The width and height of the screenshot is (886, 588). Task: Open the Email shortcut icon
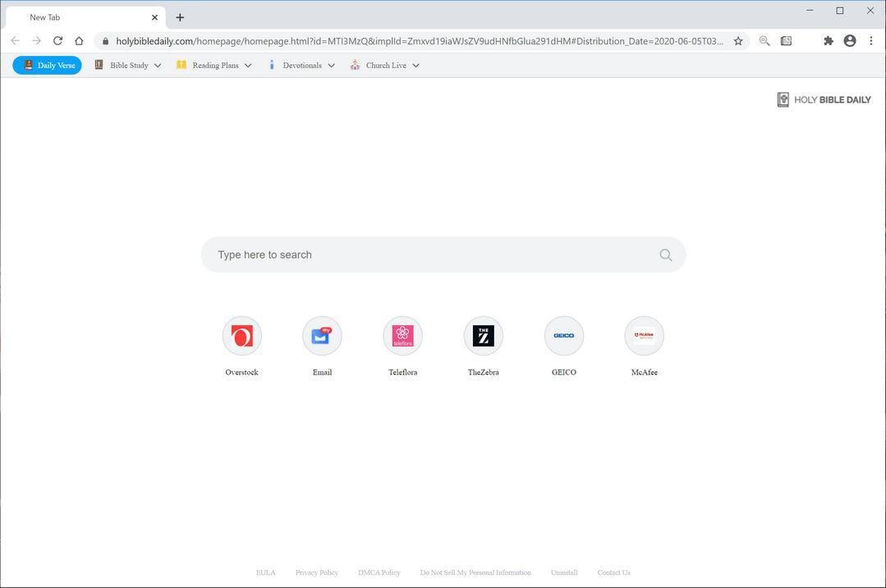pyautogui.click(x=322, y=336)
